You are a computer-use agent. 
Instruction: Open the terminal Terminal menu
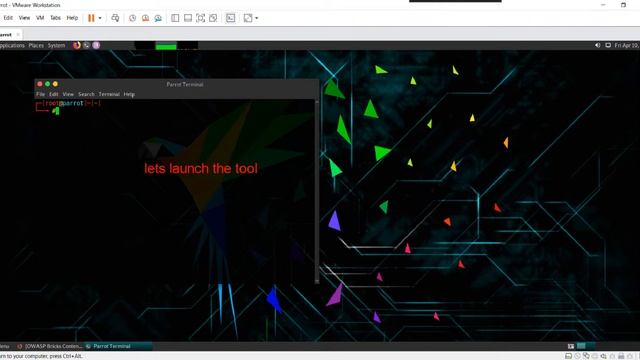click(109, 94)
